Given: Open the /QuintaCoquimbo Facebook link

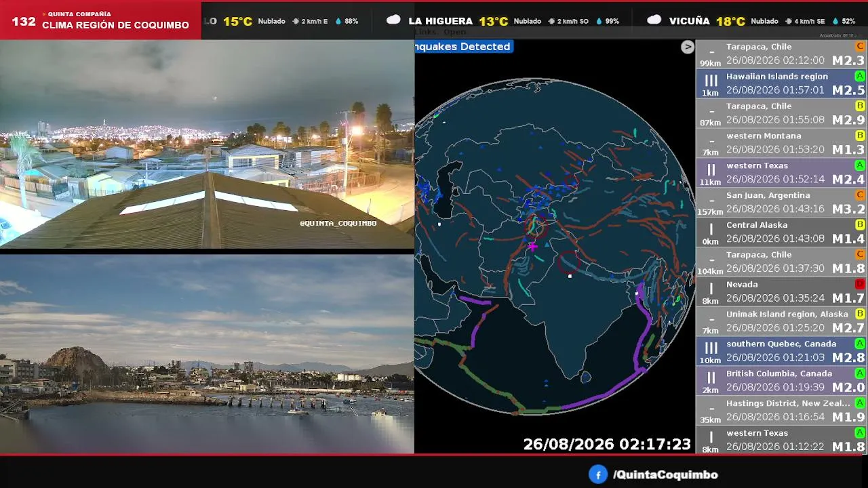Looking at the screenshot, I should (x=665, y=475).
